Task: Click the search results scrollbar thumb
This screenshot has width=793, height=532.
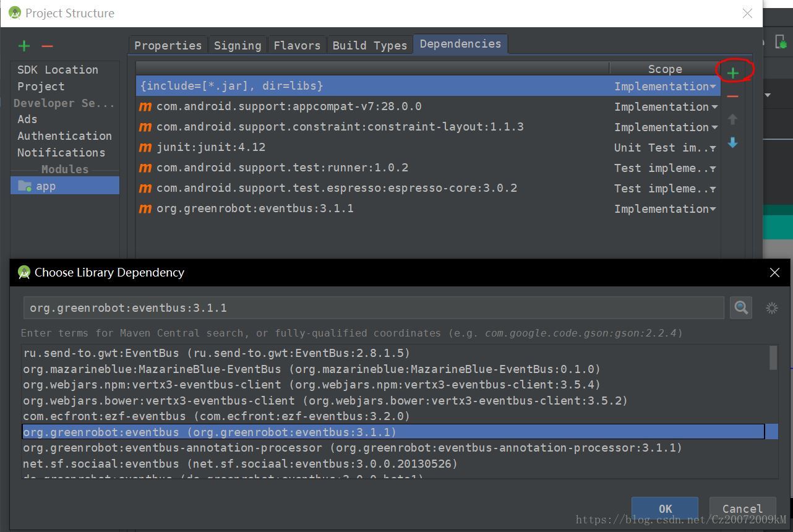Action: point(773,358)
